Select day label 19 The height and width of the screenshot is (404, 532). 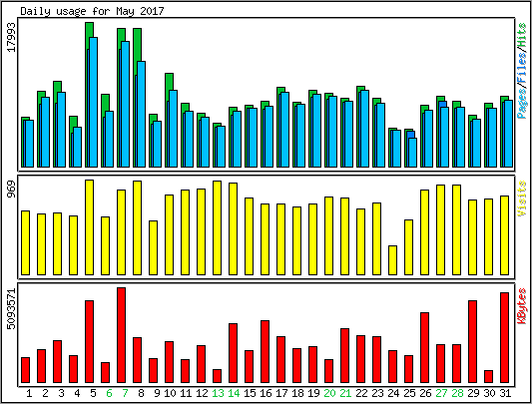[313, 393]
